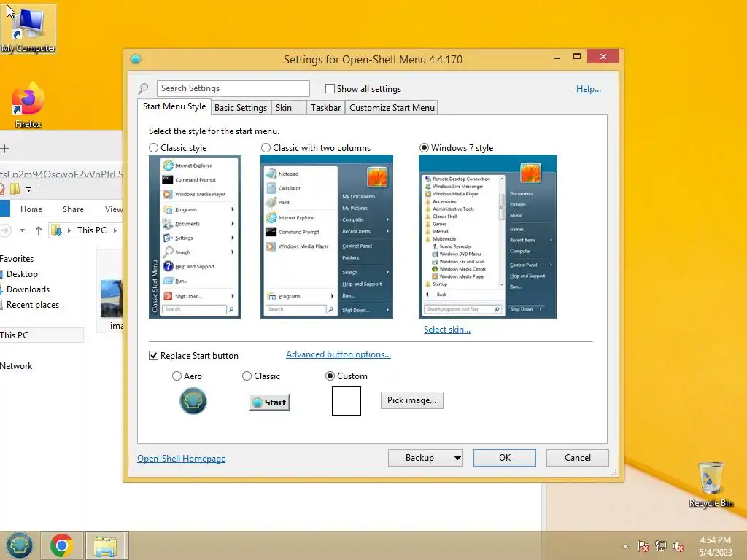This screenshot has width=747, height=560.
Task: Open the Basic Settings tab
Action: pos(241,108)
